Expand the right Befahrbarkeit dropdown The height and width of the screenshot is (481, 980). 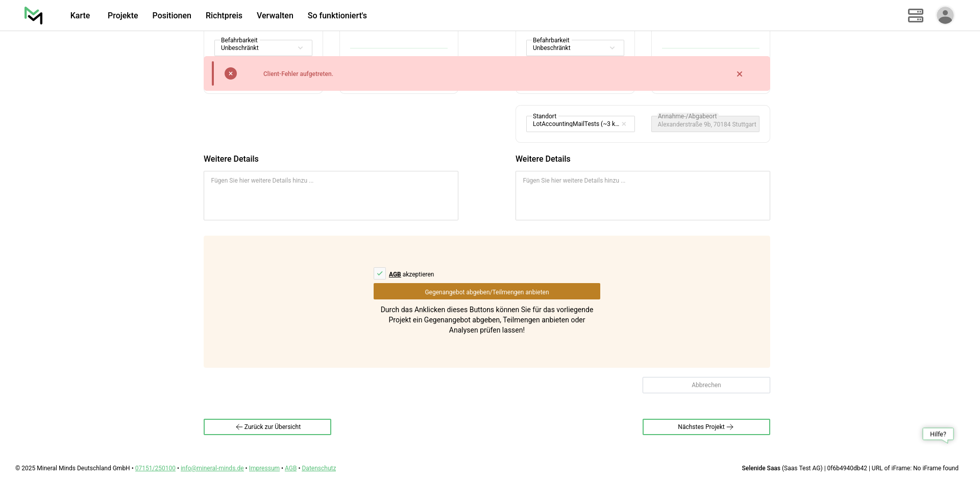(x=575, y=48)
